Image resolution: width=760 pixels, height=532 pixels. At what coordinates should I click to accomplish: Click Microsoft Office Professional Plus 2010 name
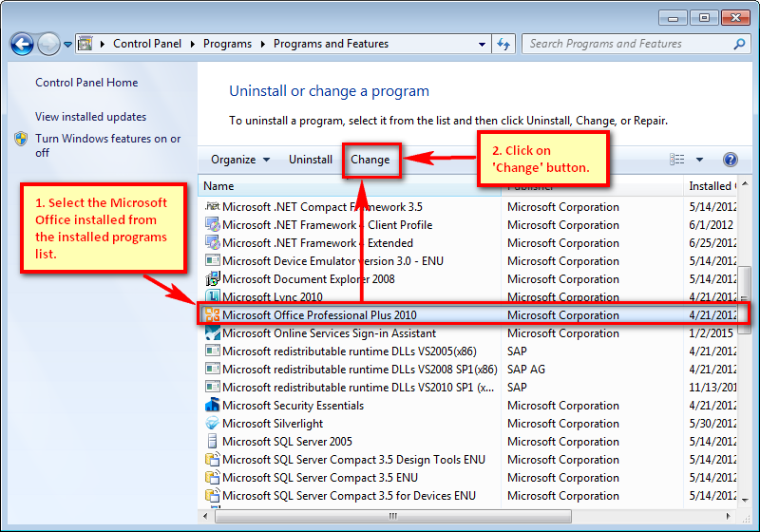click(319, 315)
